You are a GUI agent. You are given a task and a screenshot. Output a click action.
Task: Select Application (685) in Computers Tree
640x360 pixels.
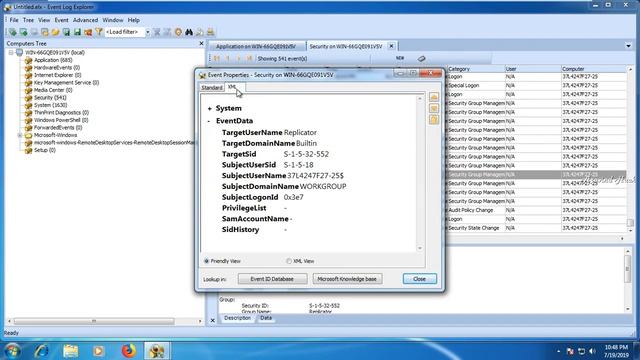[53, 60]
